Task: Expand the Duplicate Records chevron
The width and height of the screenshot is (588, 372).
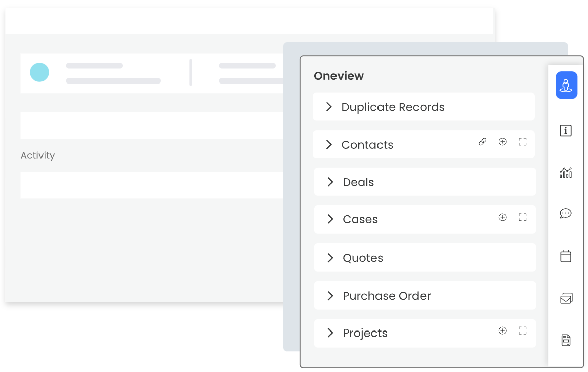Action: click(x=329, y=107)
